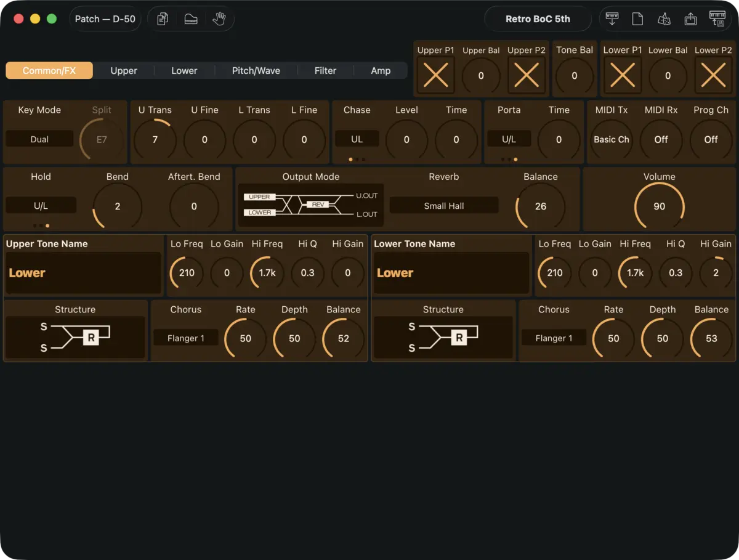The image size is (739, 560).
Task: Open the piano keyboard icon in toolbar
Action: click(191, 19)
